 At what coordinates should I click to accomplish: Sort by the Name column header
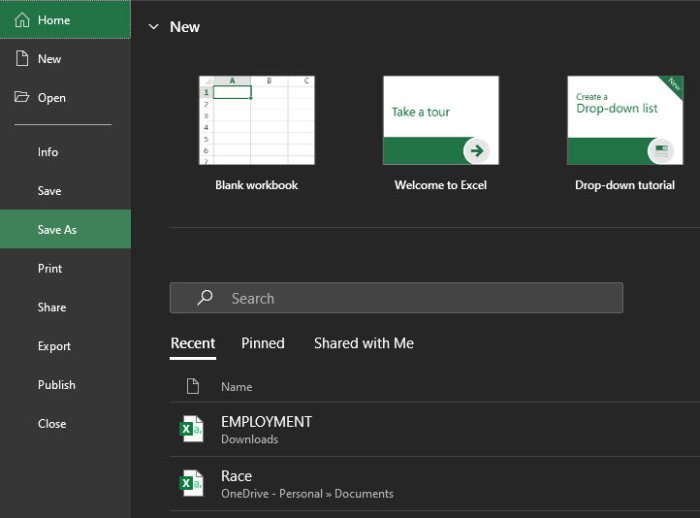pyautogui.click(x=237, y=387)
